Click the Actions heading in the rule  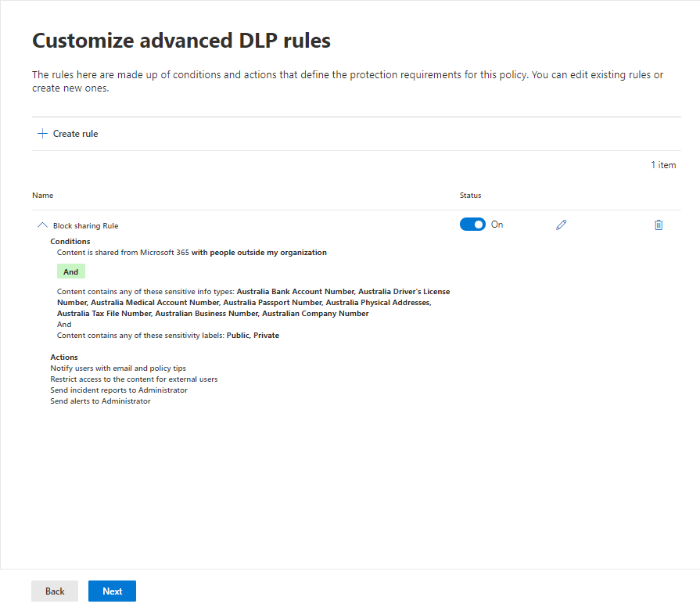64,358
